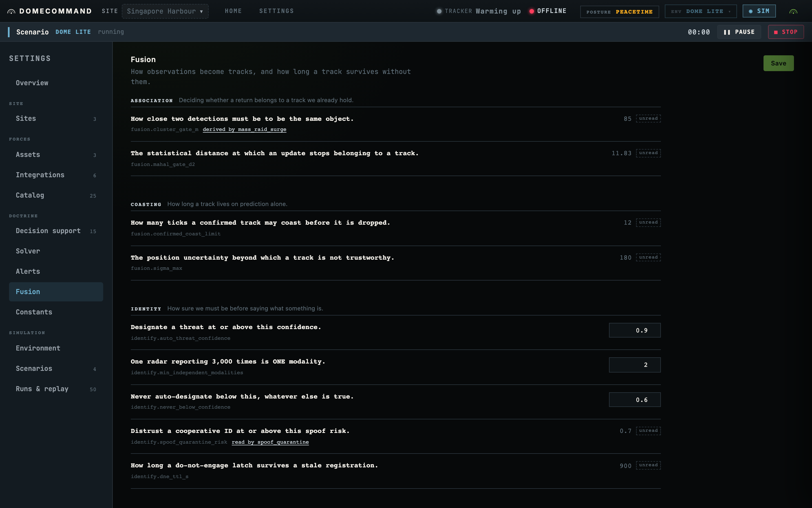Click the value 11.83 for mahal gate
Screen dimensions: 812x508
pos(621,153)
